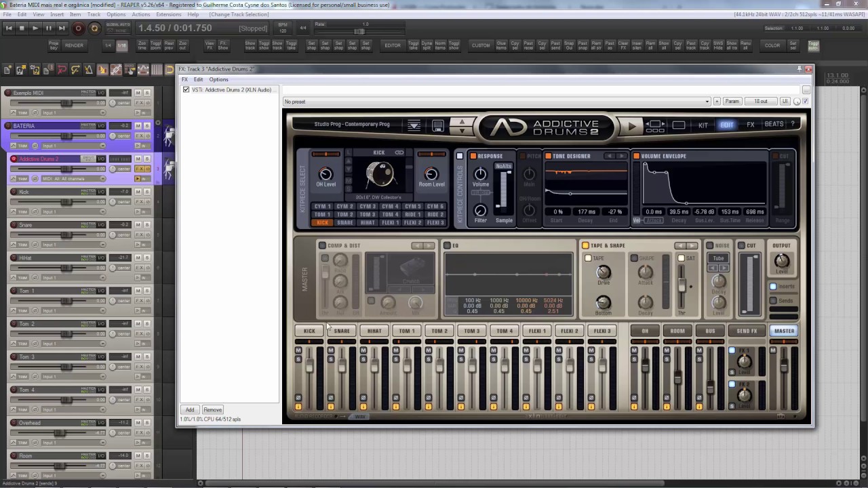Enable the EQ section
The width and height of the screenshot is (868, 488).
click(x=446, y=245)
